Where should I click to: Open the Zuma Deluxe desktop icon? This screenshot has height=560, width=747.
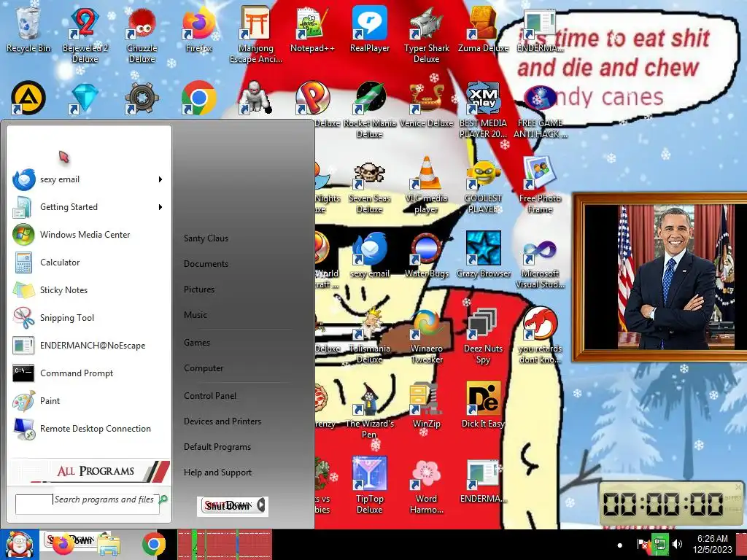(483, 29)
